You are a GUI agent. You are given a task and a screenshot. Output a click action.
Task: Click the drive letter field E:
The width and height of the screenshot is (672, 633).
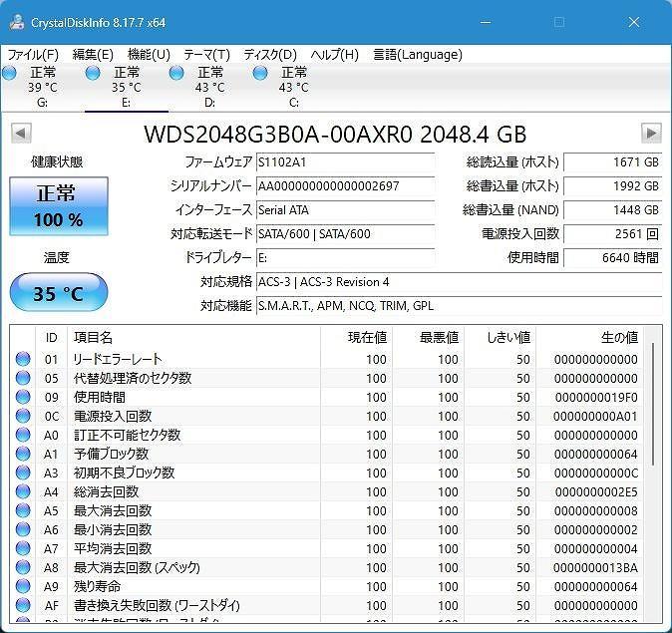tap(345, 258)
